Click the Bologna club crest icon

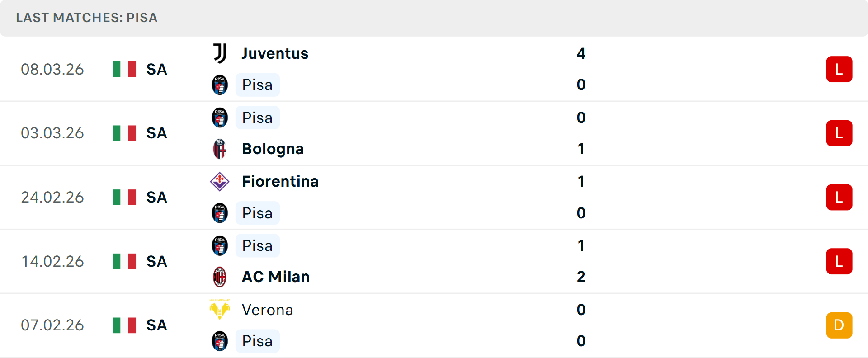[220, 149]
